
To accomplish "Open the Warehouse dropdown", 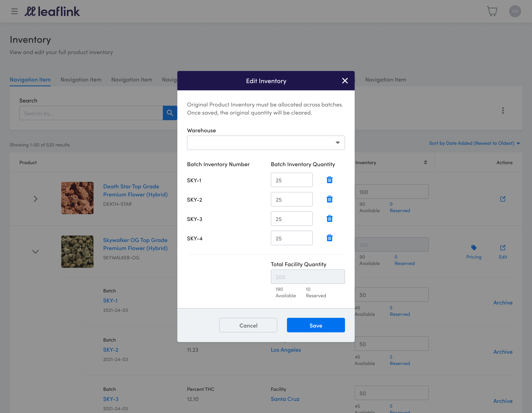I will tap(266, 143).
